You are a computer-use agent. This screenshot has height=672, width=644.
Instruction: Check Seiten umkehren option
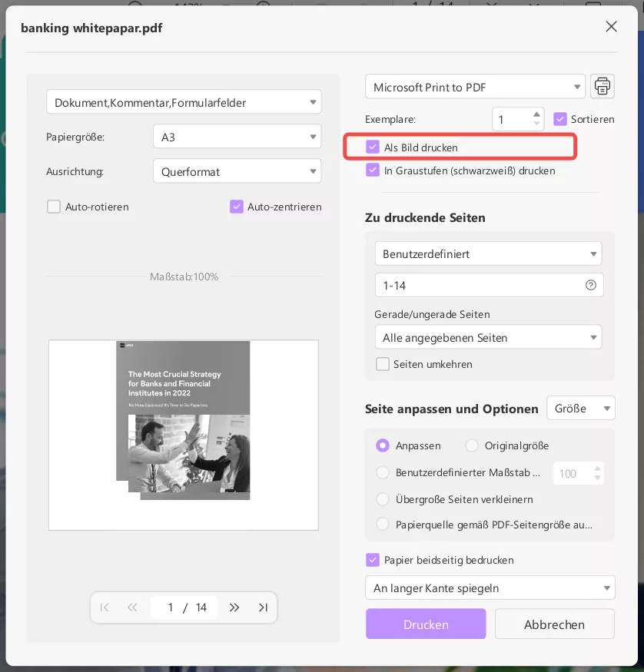383,364
